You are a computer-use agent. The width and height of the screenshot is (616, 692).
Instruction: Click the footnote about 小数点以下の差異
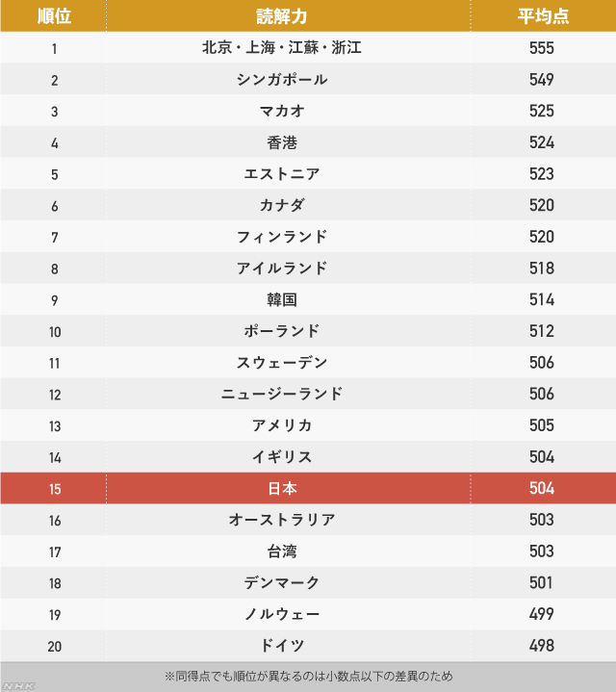308,676
